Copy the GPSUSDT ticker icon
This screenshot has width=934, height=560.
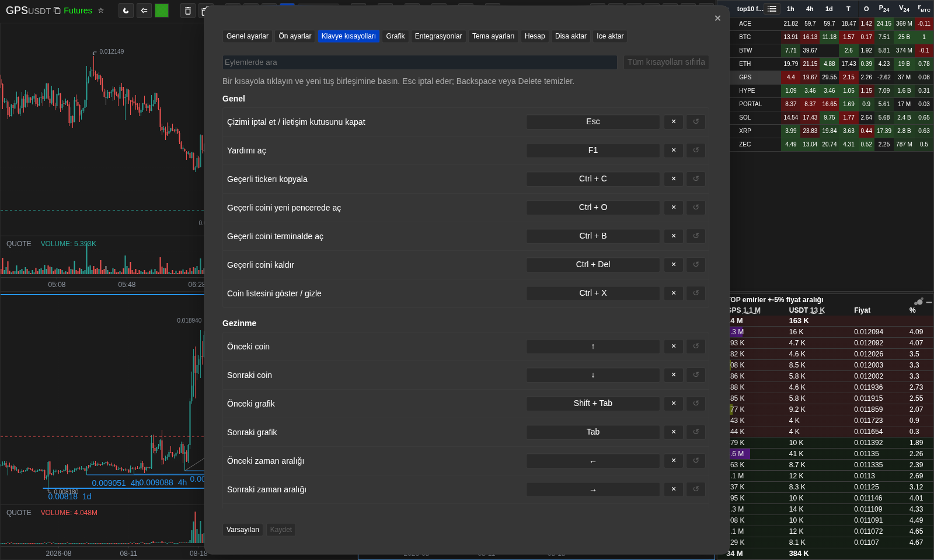click(x=57, y=10)
